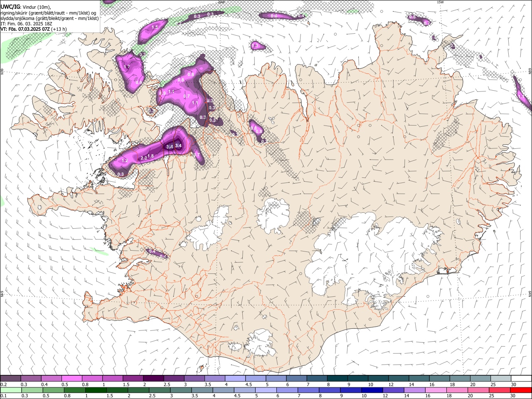
Task: Select the darkest green swatch labeled 1
Action: coord(96,390)
